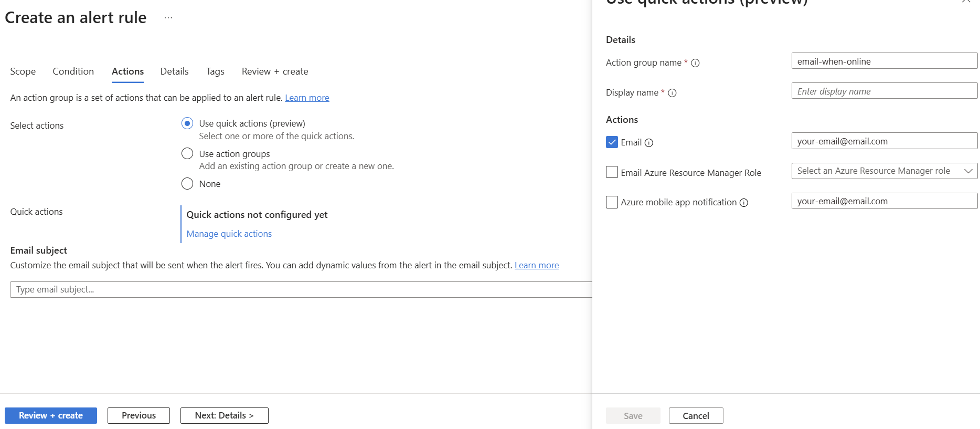Open the ellipsis menu beside page title
The image size is (980, 429).
(x=168, y=18)
